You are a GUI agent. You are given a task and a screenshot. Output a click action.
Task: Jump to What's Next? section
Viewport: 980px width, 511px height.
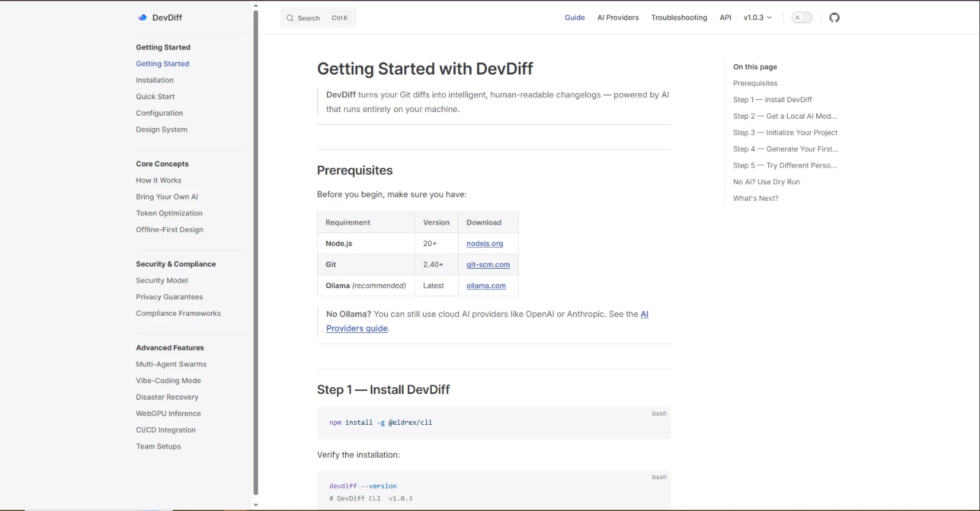tap(755, 199)
